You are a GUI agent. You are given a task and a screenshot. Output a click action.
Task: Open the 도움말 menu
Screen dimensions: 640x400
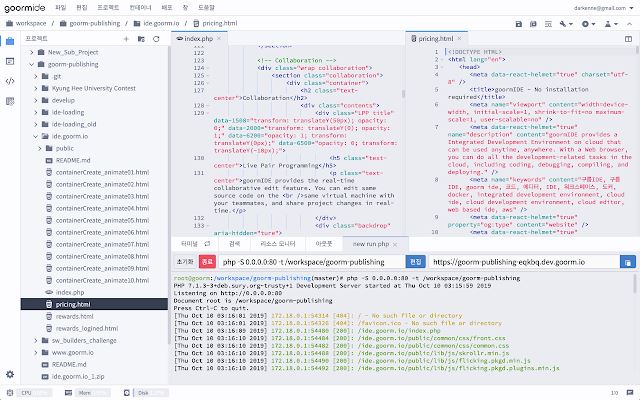(x=206, y=7)
